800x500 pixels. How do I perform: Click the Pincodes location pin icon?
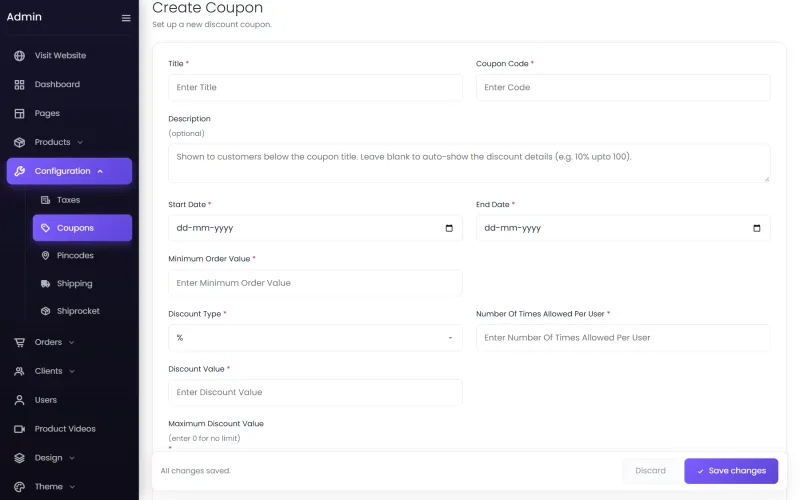point(45,256)
